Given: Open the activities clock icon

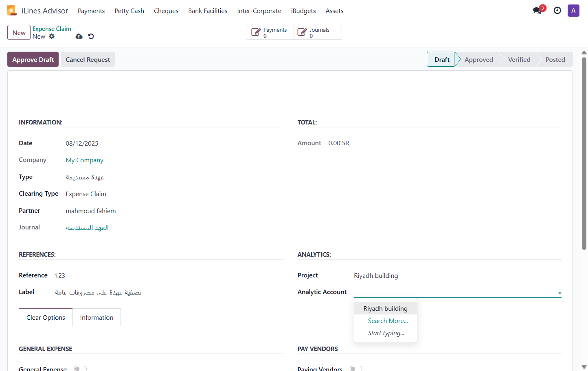Looking at the screenshot, I should [557, 11].
